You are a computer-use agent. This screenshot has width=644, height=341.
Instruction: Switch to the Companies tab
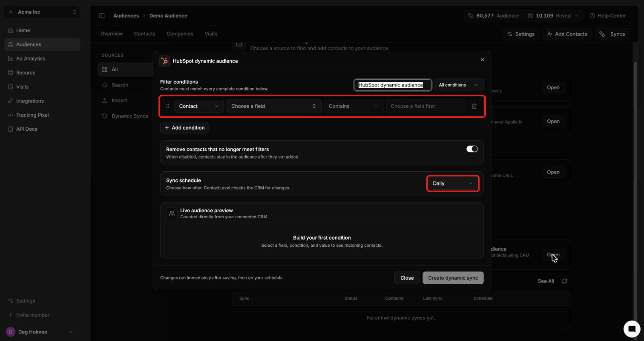(180, 34)
